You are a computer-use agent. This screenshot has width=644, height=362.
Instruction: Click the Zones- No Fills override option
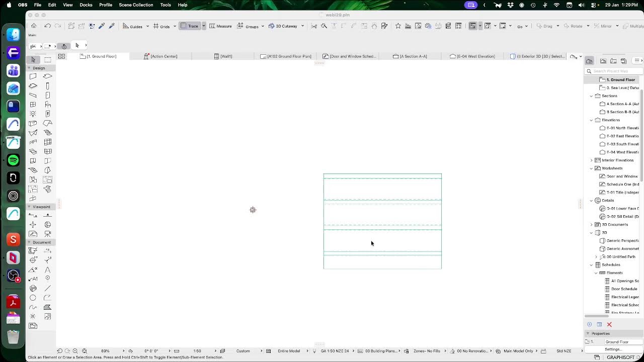(x=427, y=351)
